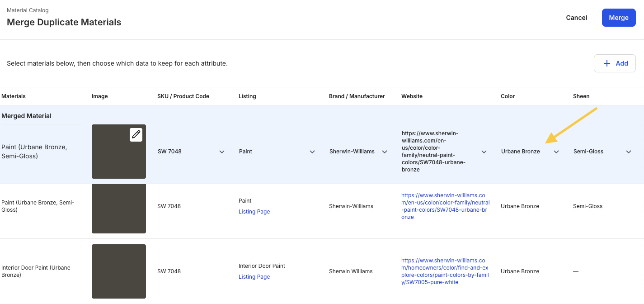Expand the Semi-Gloss sheen dropdown
This screenshot has width=644, height=304.
click(x=602, y=152)
